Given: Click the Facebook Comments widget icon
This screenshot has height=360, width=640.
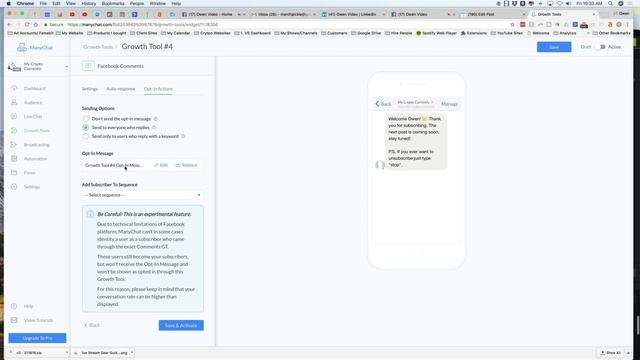Looking at the screenshot, I should point(88,66).
